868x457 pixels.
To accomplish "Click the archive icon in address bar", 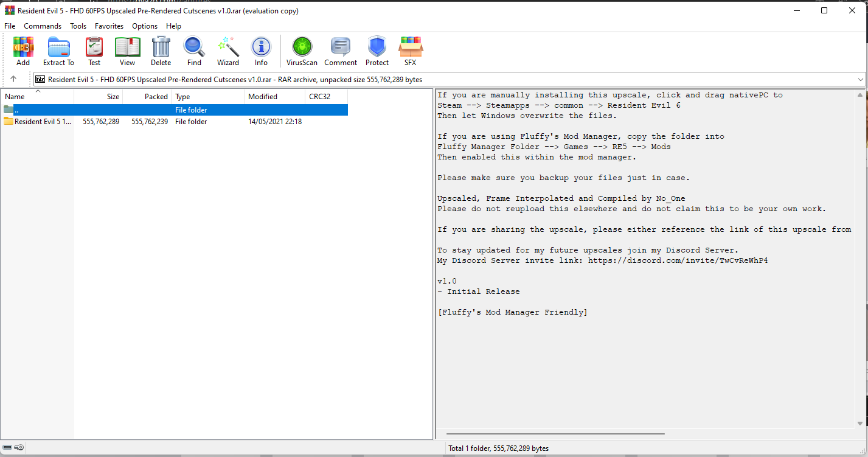I will coord(41,79).
